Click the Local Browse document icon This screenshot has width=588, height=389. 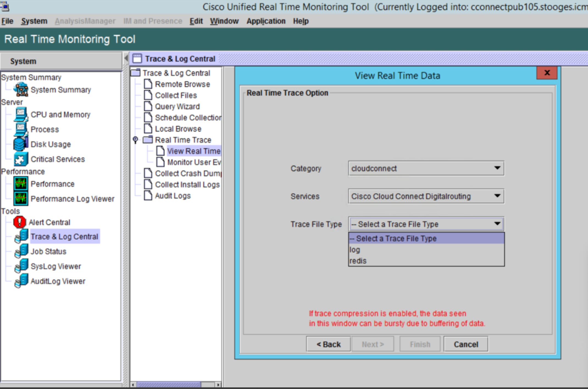click(x=148, y=128)
